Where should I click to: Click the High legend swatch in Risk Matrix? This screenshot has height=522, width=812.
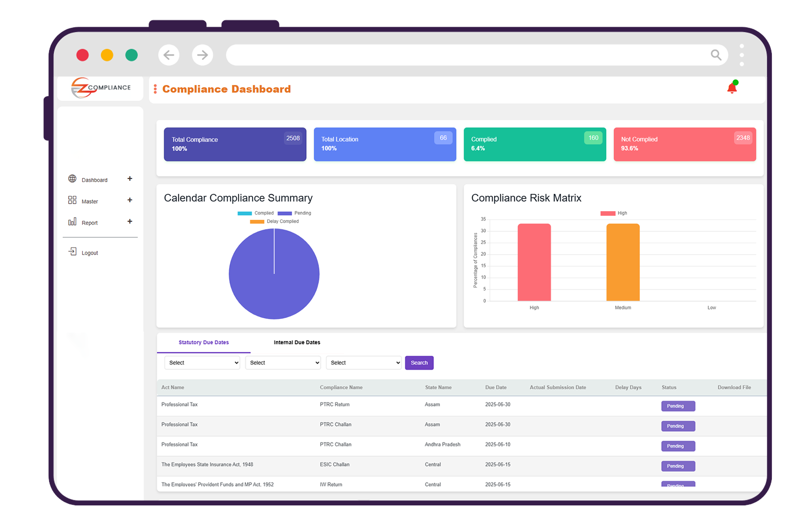[608, 213]
